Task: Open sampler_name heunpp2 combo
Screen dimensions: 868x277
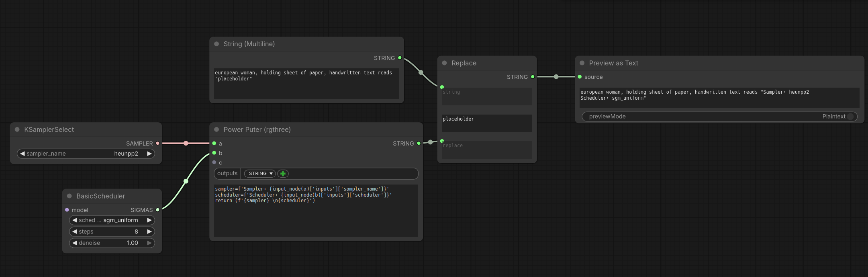Action: tap(86, 154)
